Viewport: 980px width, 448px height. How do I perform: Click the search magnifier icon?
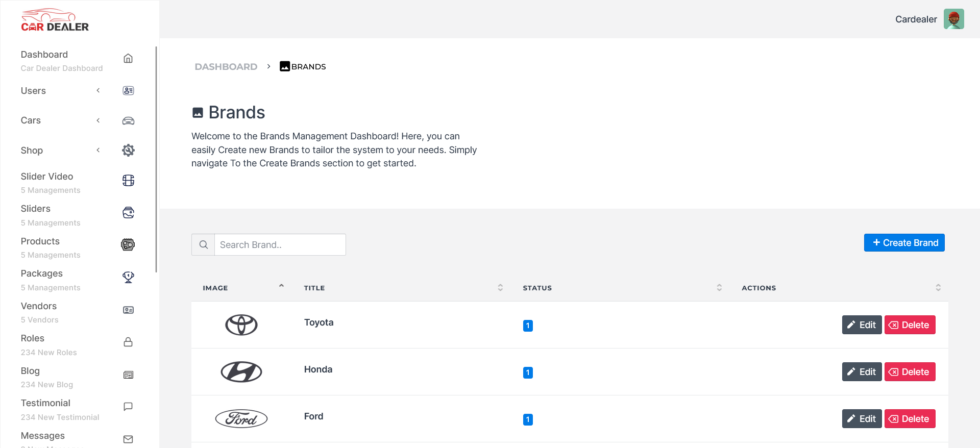(203, 245)
